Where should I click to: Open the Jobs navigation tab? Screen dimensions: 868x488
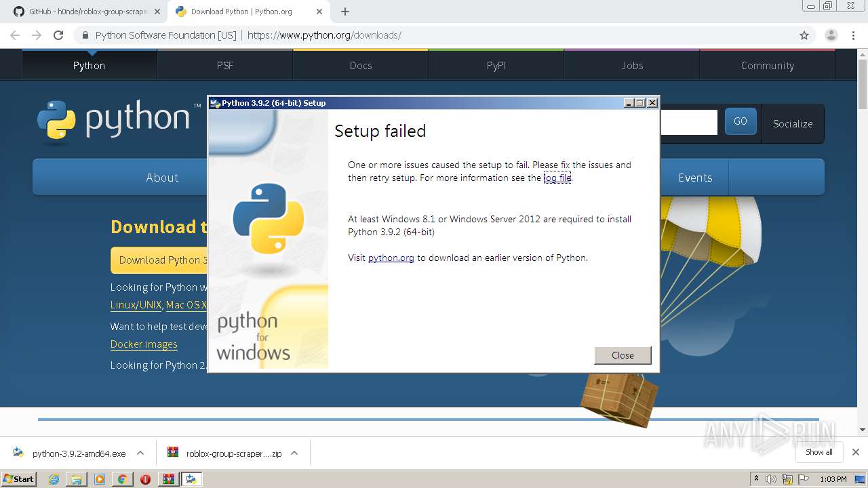[x=632, y=65]
